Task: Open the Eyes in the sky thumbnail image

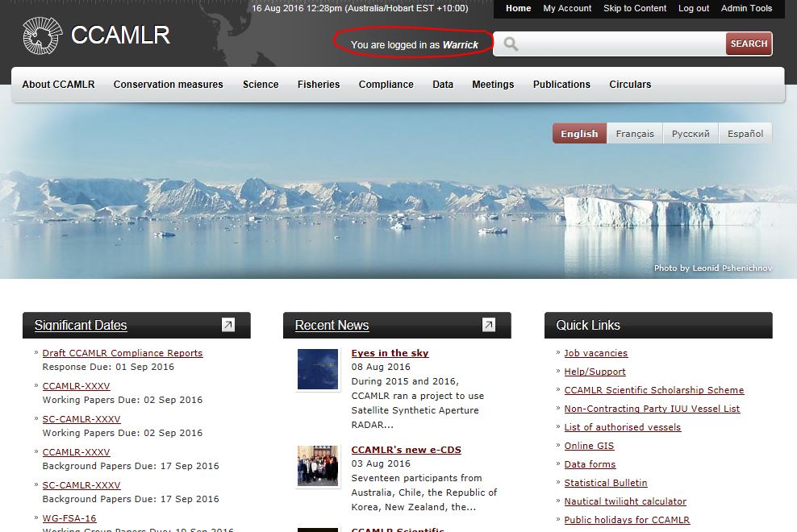Action: (318, 369)
